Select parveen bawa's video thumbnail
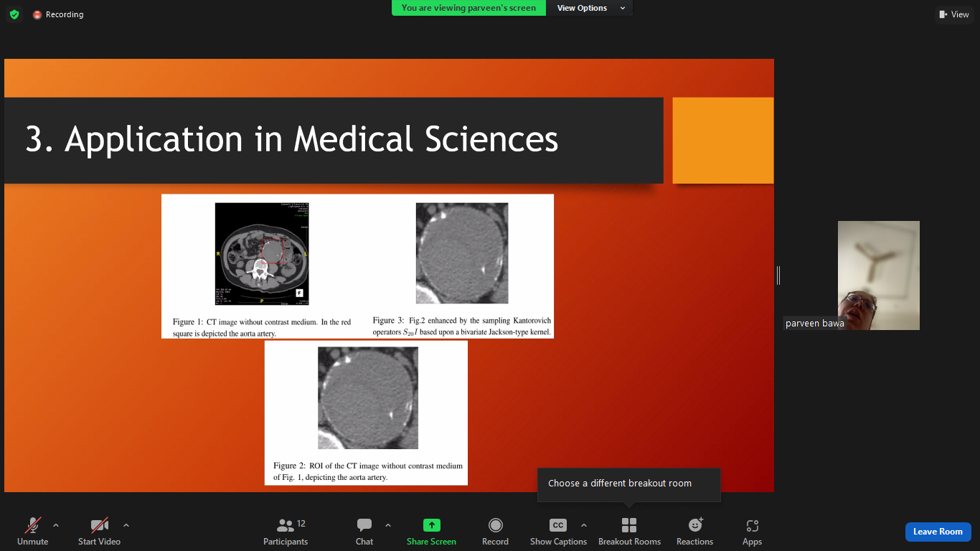 click(878, 275)
